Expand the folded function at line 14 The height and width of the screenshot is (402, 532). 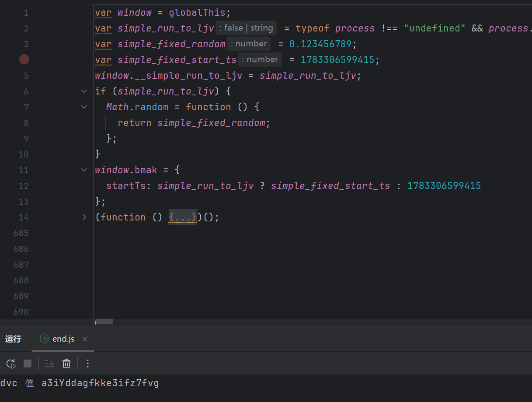pyautogui.click(x=84, y=217)
